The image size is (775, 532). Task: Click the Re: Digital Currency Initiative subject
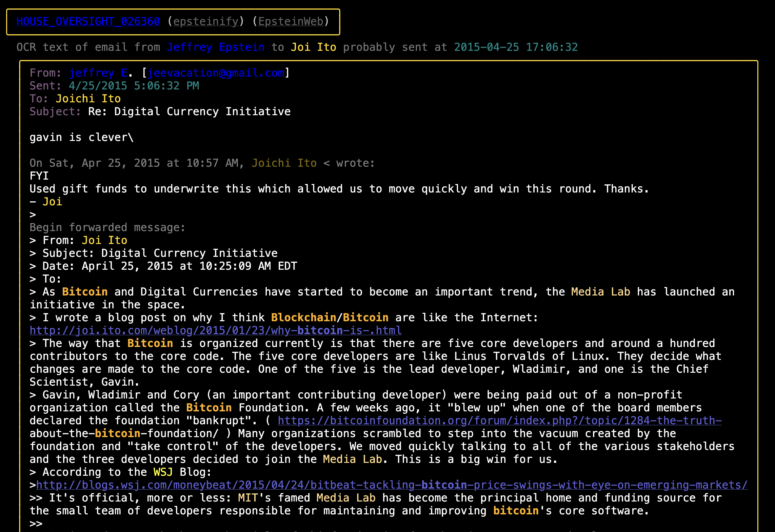(x=189, y=111)
